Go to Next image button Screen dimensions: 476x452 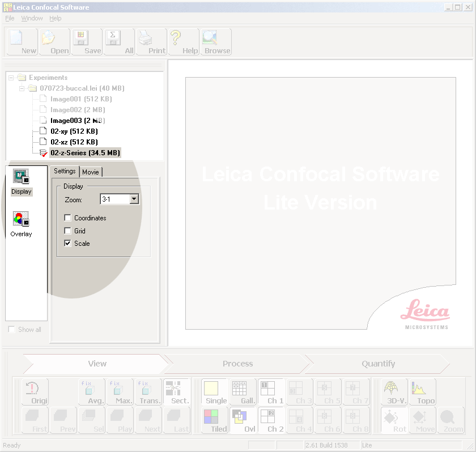click(148, 420)
